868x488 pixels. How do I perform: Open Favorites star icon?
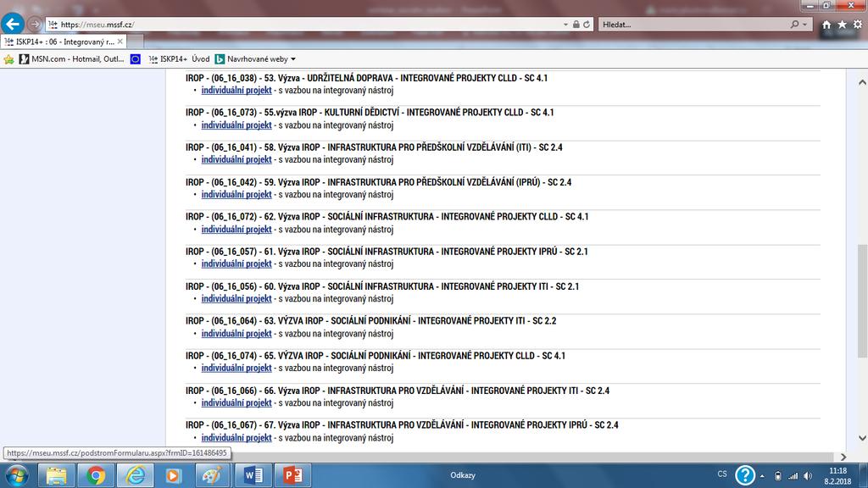point(842,25)
